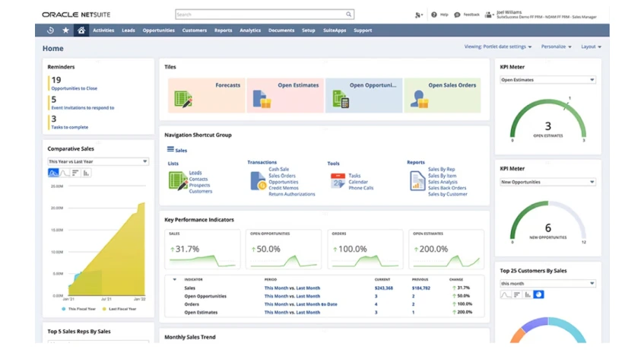
Task: Expand the Personalize menu
Action: point(556,47)
